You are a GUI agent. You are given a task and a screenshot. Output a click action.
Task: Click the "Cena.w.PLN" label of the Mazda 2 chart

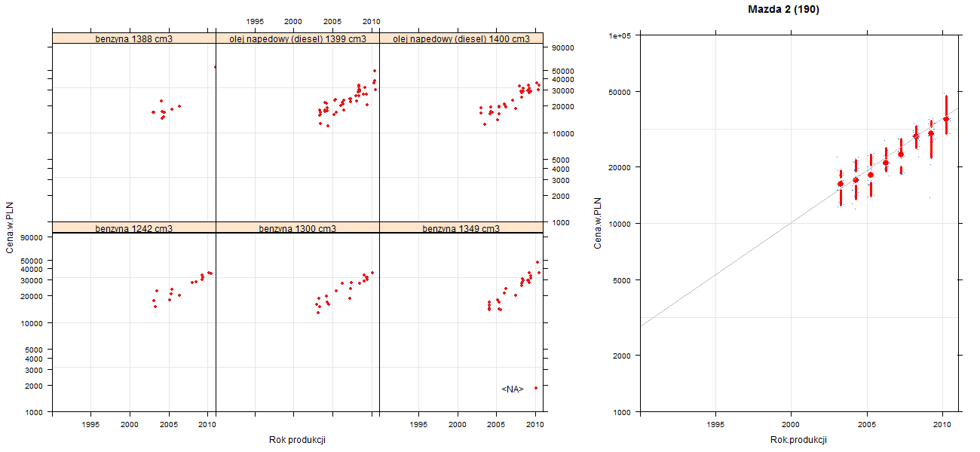(x=599, y=224)
